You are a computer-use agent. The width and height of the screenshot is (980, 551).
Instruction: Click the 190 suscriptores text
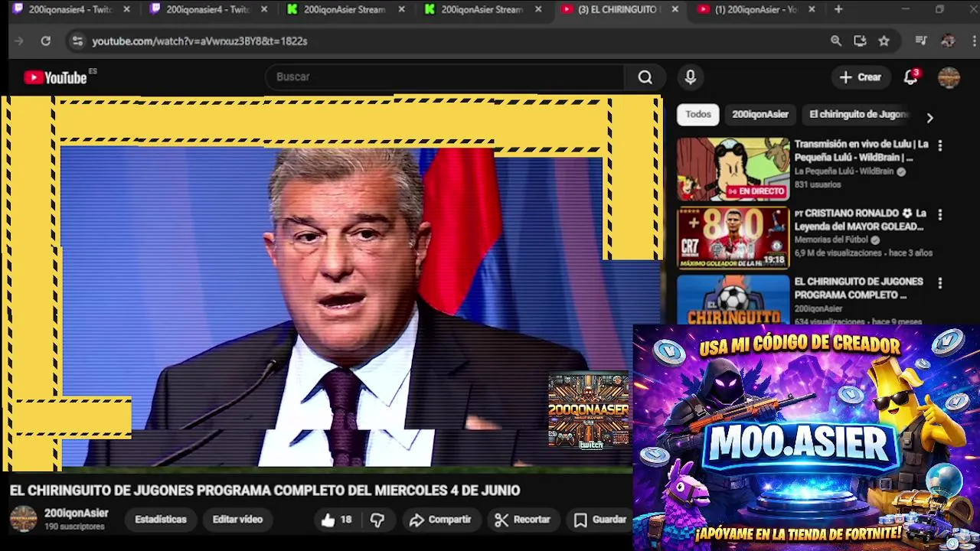(74, 527)
